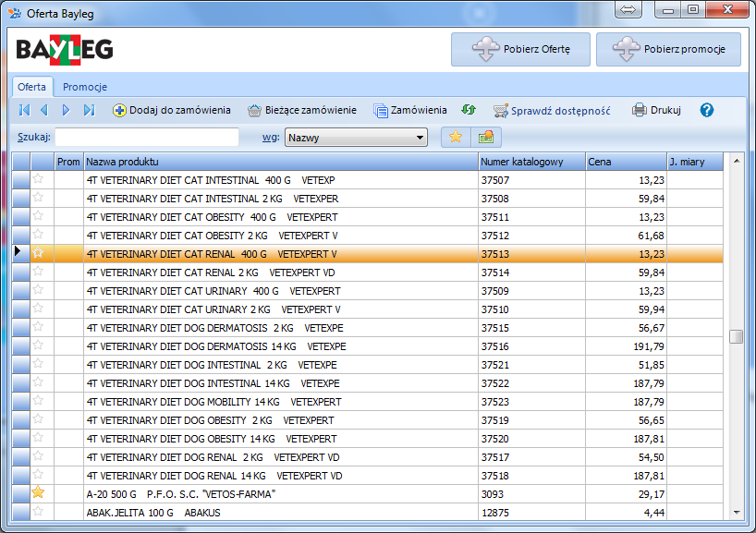Click price 191,79
The height and width of the screenshot is (533, 756).
[649, 347]
